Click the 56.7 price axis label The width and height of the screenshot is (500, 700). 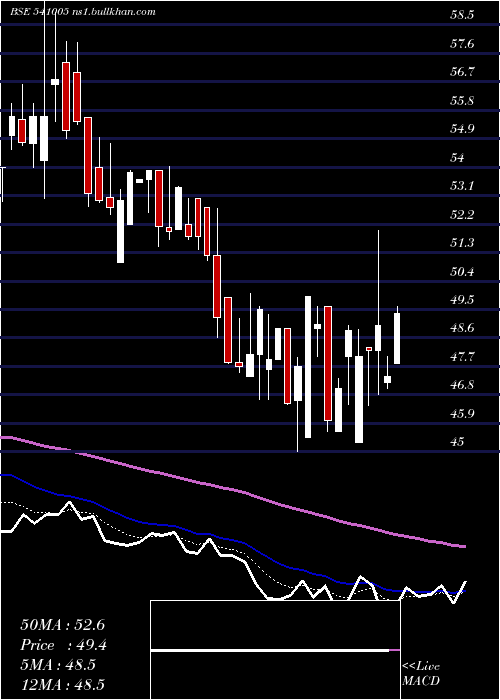(462, 72)
